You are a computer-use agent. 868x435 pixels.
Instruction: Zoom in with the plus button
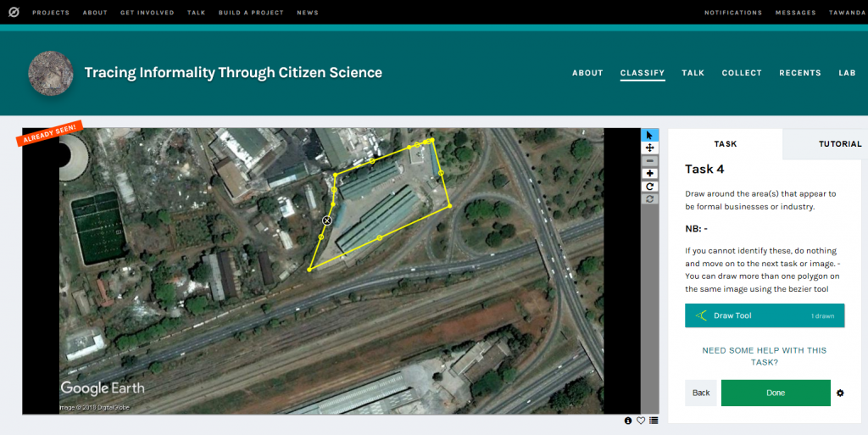[649, 174]
